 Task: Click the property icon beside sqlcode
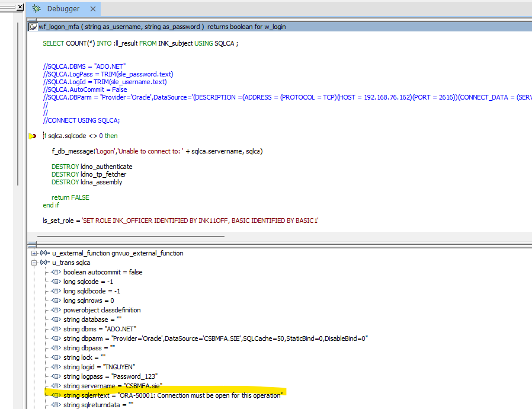coord(56,282)
